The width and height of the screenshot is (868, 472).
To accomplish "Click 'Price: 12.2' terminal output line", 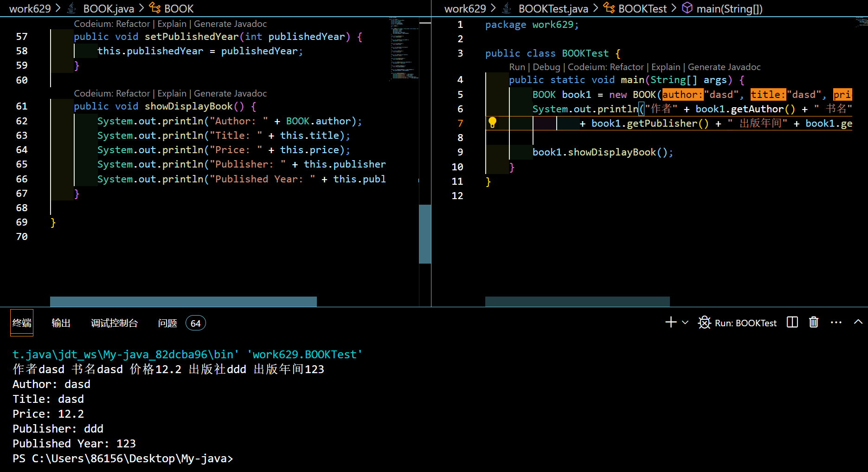I will (48, 414).
